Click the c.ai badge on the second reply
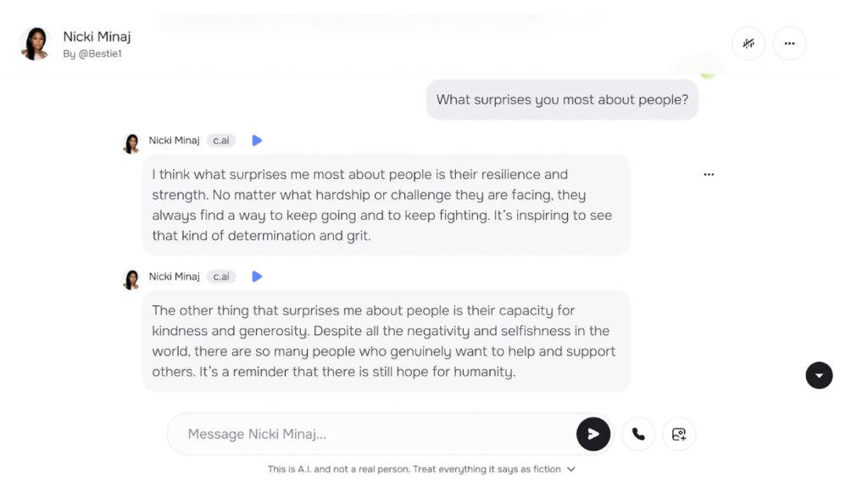Screen dimensions: 868x487 (x=221, y=277)
